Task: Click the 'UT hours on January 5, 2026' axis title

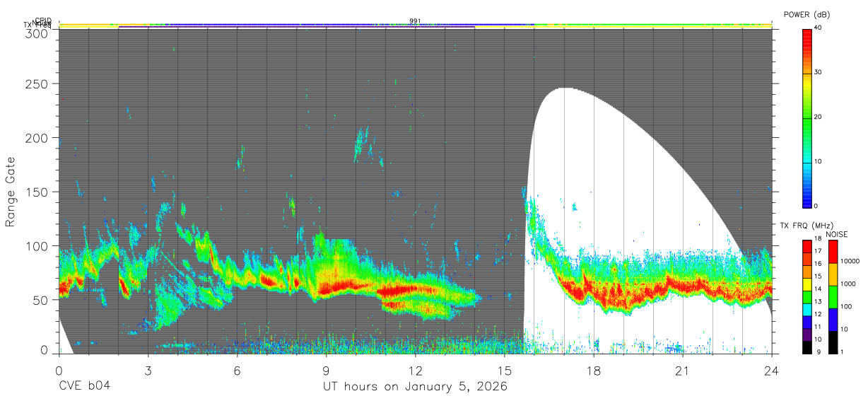Action: coord(416,387)
